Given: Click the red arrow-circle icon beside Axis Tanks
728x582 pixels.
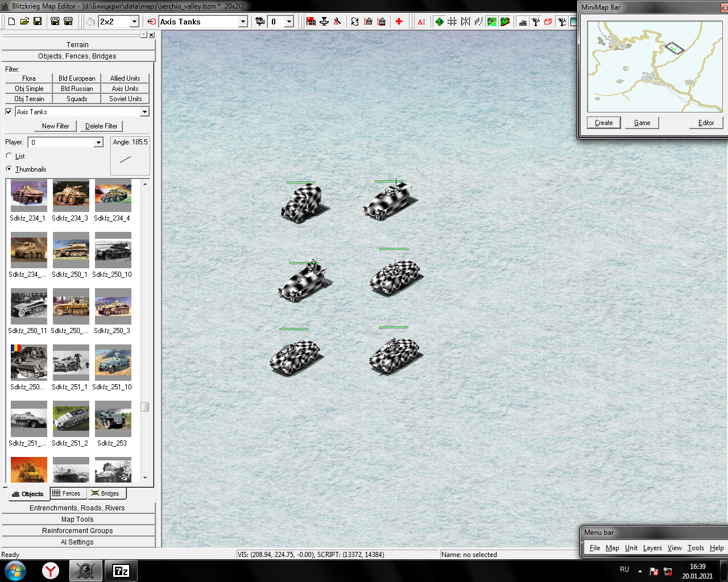Looking at the screenshot, I should point(151,22).
